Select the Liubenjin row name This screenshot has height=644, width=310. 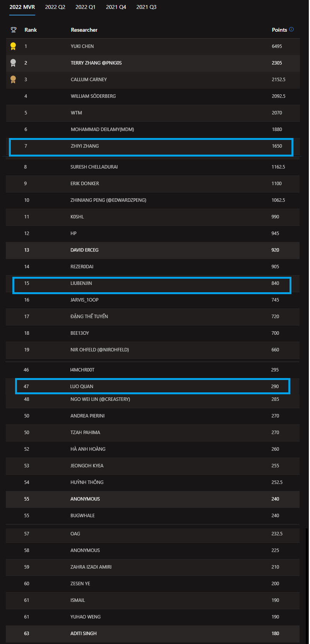(x=81, y=283)
